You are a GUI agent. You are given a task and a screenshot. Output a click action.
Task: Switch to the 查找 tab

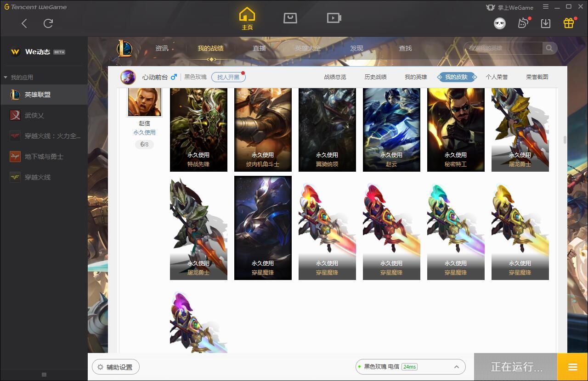pyautogui.click(x=405, y=48)
